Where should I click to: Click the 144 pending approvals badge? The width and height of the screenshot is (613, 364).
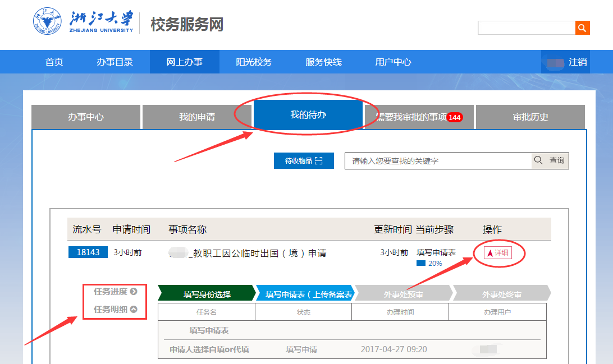pos(455,117)
